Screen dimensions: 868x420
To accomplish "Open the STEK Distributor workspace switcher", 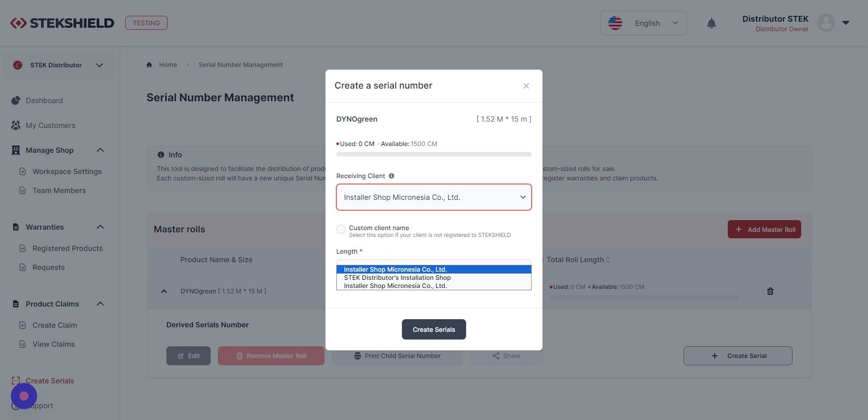I will [x=59, y=65].
